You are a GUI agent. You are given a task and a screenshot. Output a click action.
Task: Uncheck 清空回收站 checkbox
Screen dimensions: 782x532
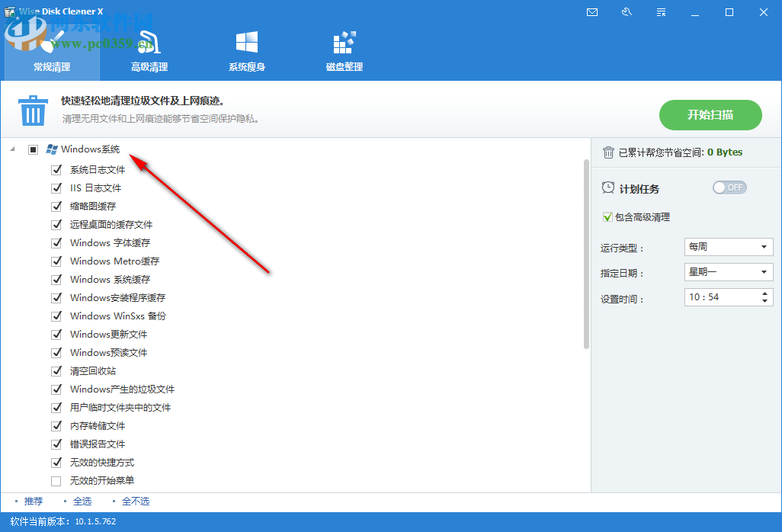(56, 371)
